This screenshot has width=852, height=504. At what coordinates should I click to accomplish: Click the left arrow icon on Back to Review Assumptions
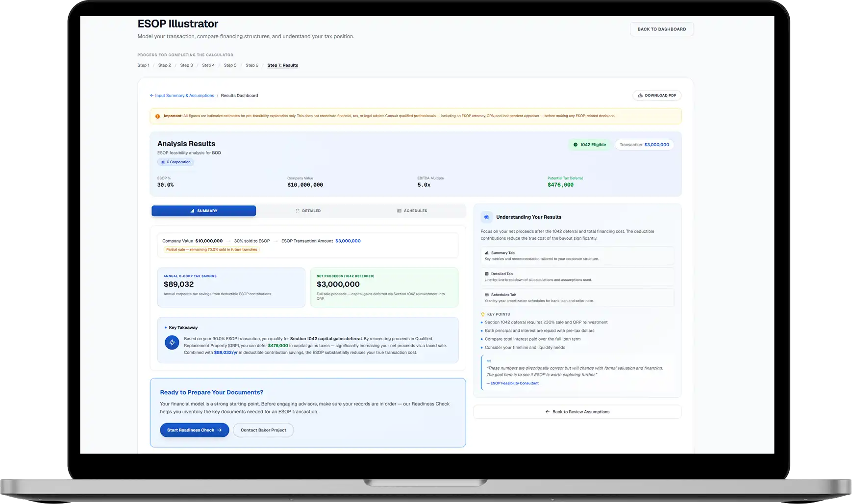[x=548, y=412]
